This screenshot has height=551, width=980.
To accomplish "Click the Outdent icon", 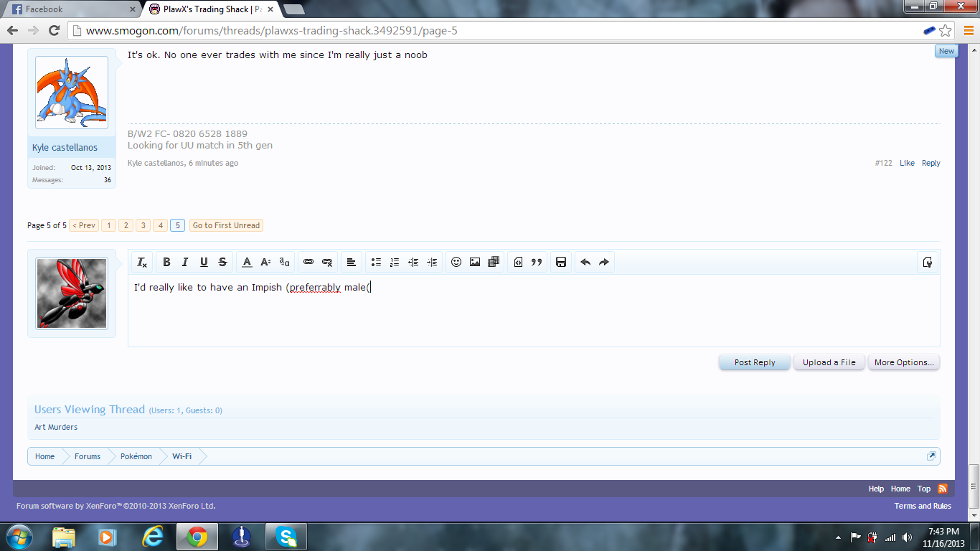I will point(413,263).
